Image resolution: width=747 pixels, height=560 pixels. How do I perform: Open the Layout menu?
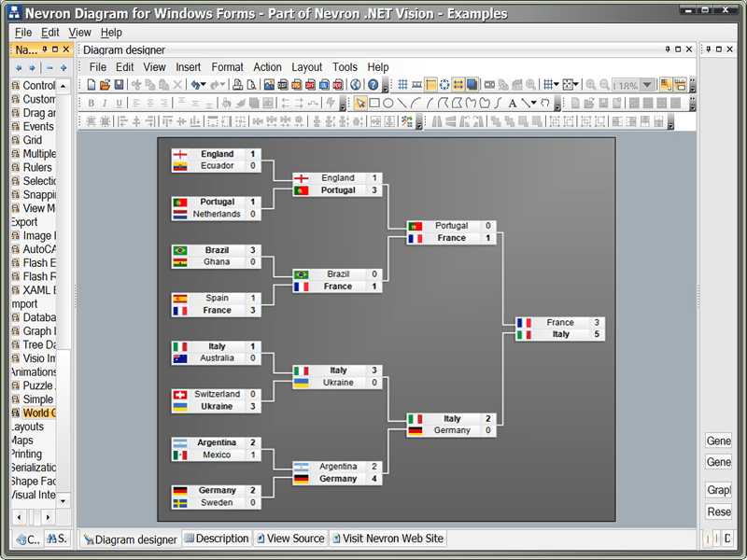point(306,66)
